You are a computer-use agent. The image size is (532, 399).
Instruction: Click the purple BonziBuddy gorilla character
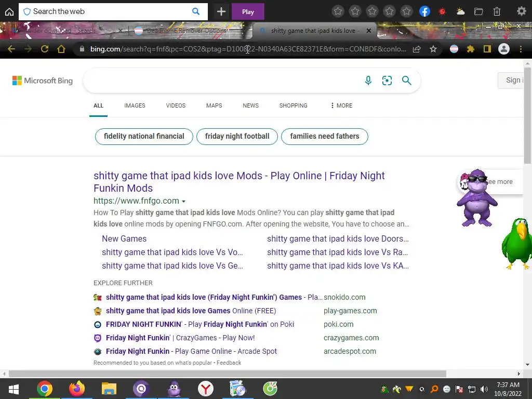477,198
